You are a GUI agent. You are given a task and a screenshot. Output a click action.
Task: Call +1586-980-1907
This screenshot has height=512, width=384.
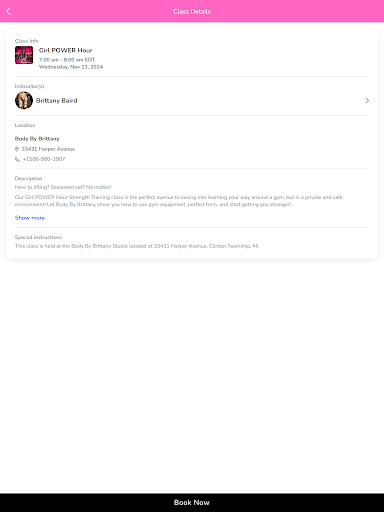44,159
